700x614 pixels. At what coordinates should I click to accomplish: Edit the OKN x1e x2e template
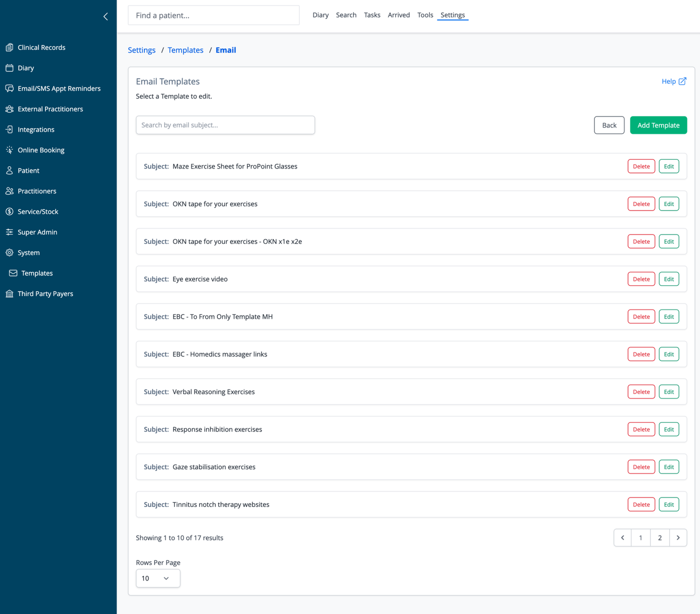669,241
